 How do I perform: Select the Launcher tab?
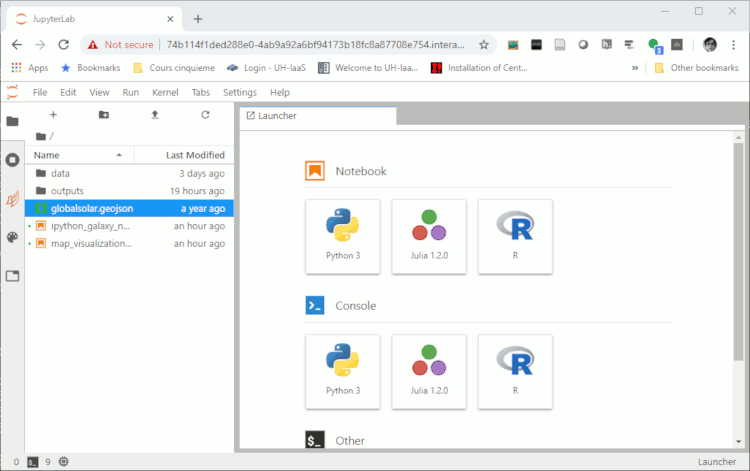[318, 116]
